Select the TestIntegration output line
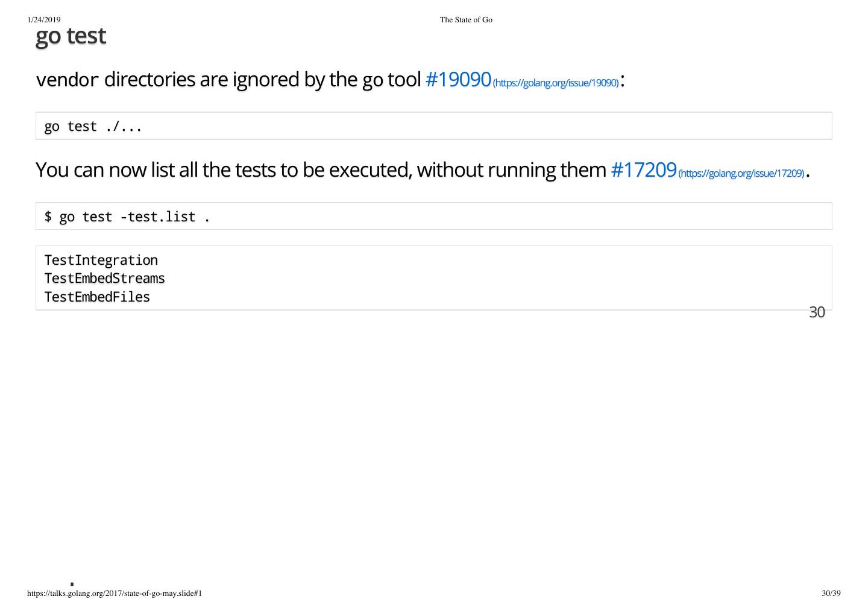 [101, 261]
